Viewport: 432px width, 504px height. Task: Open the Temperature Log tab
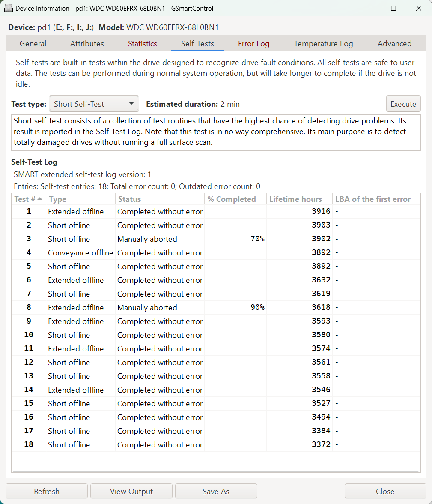click(x=323, y=43)
